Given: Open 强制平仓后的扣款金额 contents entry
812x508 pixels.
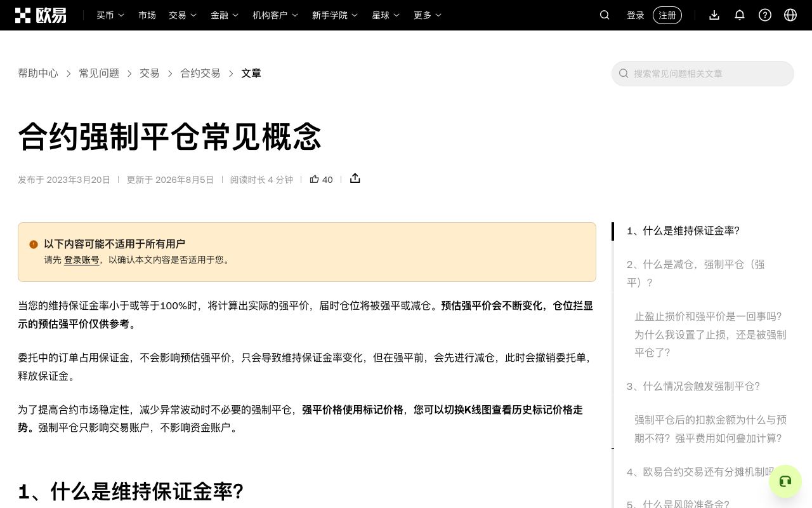Looking at the screenshot, I should point(710,429).
